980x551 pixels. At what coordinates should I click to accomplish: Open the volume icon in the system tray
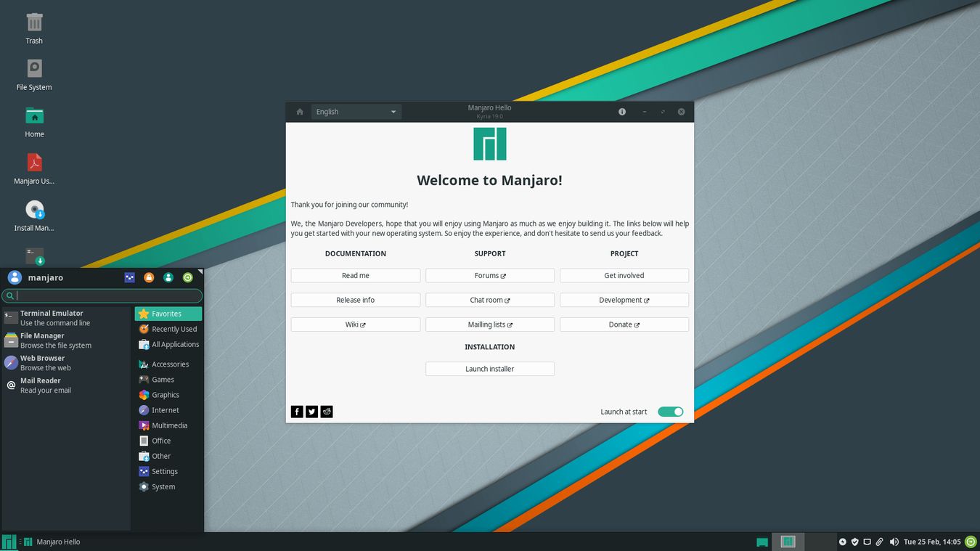894,542
